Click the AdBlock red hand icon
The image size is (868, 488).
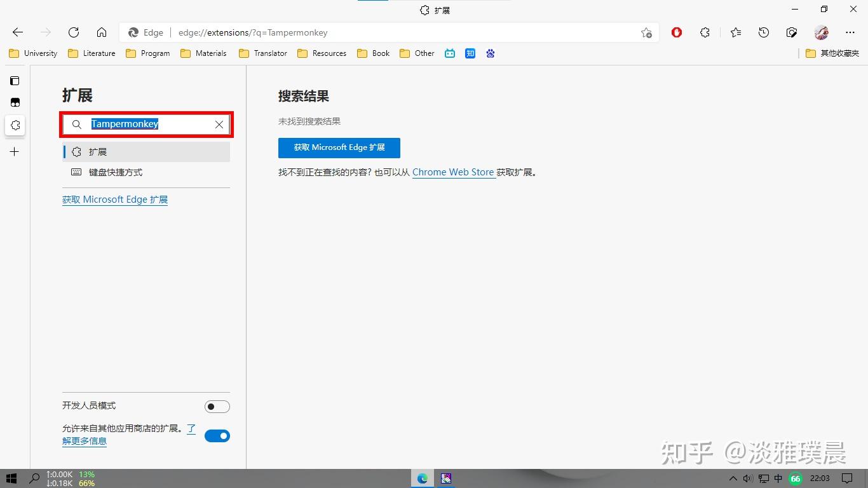click(676, 32)
